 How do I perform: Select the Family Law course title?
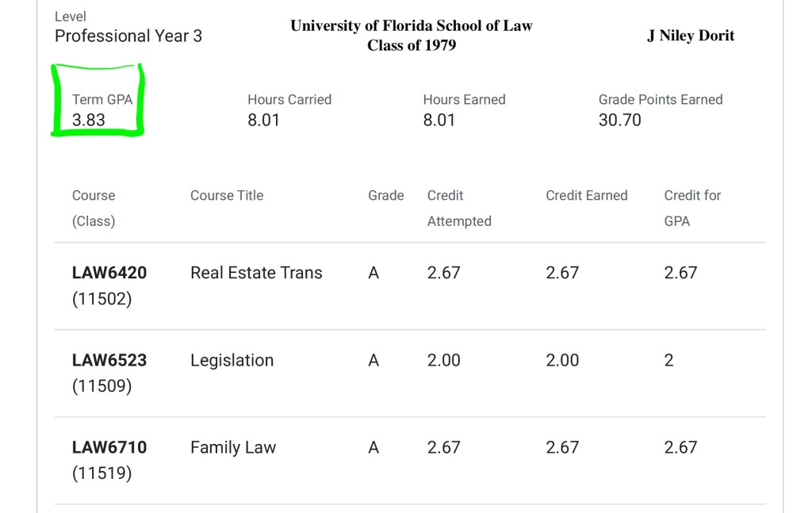(x=233, y=447)
